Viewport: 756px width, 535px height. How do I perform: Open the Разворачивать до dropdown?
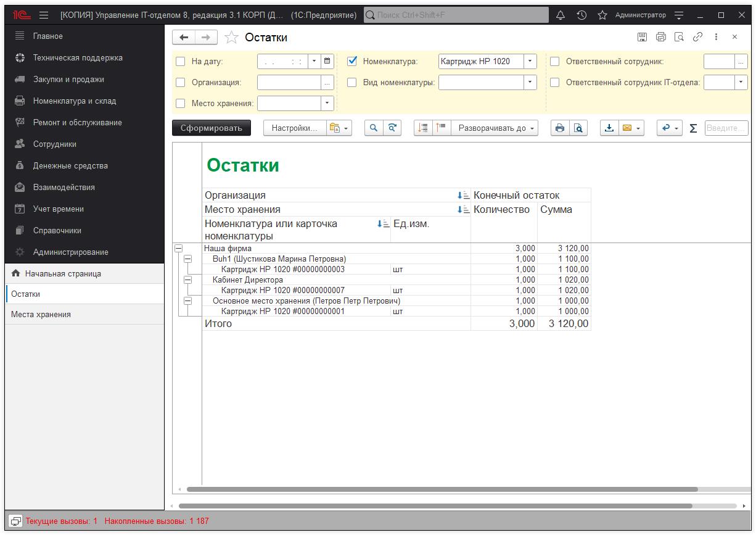tap(497, 128)
